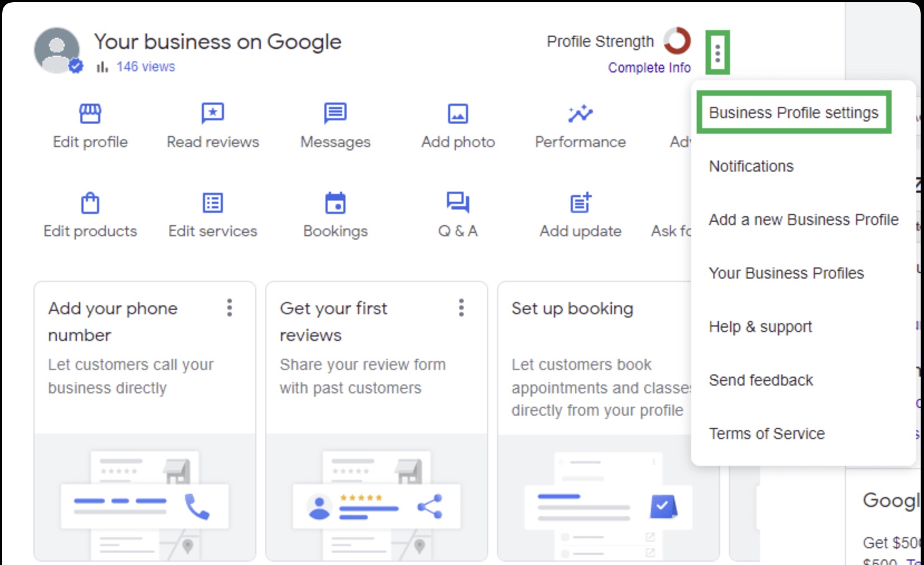Screen dimensions: 924x565
Task: Choose Send feedback from the menu
Action: pyautogui.click(x=761, y=380)
